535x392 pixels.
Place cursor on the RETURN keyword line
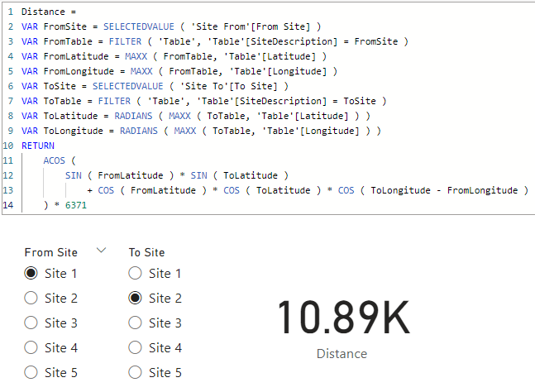pos(38,146)
